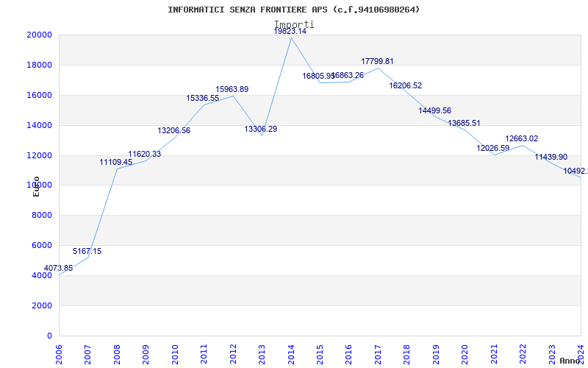Click the x-axis year 2021
588x368 pixels.
click(494, 354)
